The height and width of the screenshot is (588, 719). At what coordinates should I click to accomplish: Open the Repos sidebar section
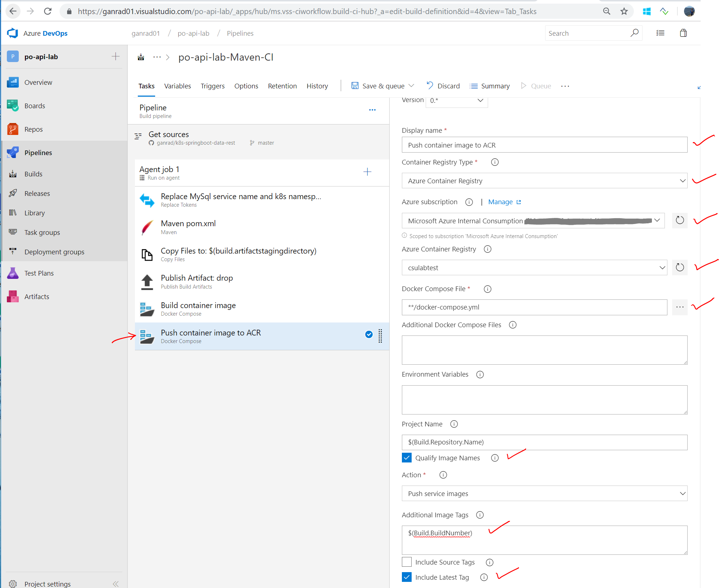pos(33,129)
